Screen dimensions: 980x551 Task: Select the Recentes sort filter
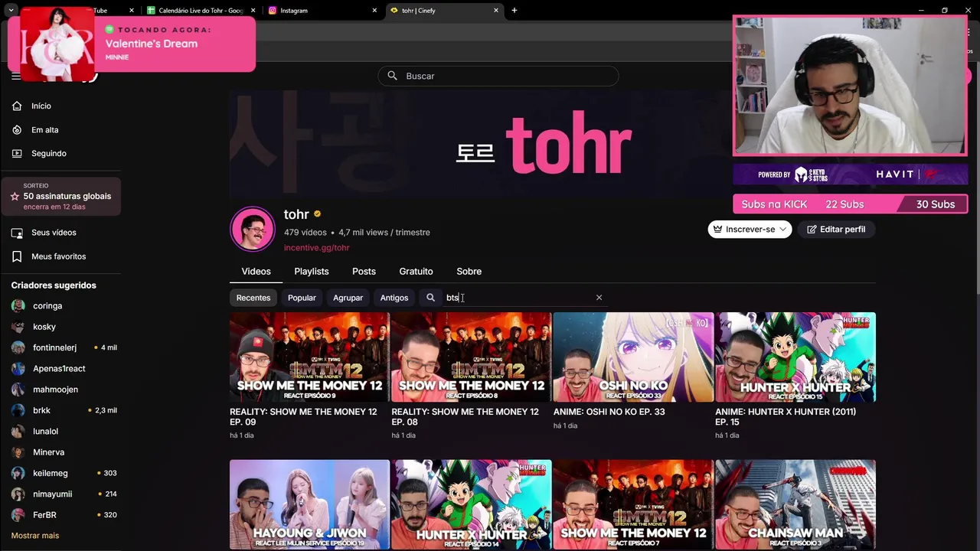pos(253,298)
